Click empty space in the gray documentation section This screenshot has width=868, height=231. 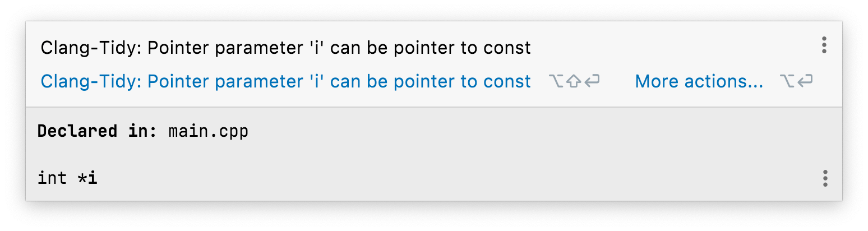click(505, 154)
